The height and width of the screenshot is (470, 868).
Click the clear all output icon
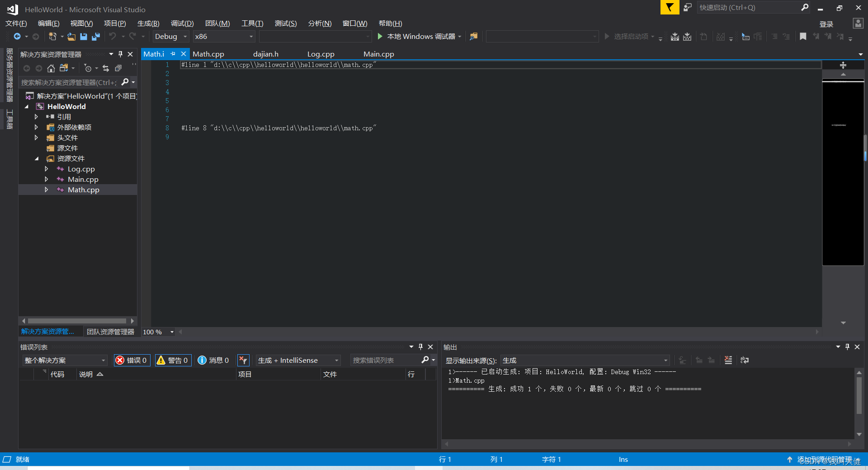point(728,360)
